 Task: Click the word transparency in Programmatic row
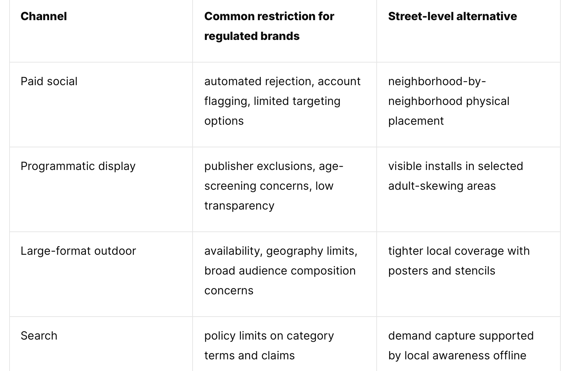[239, 206]
